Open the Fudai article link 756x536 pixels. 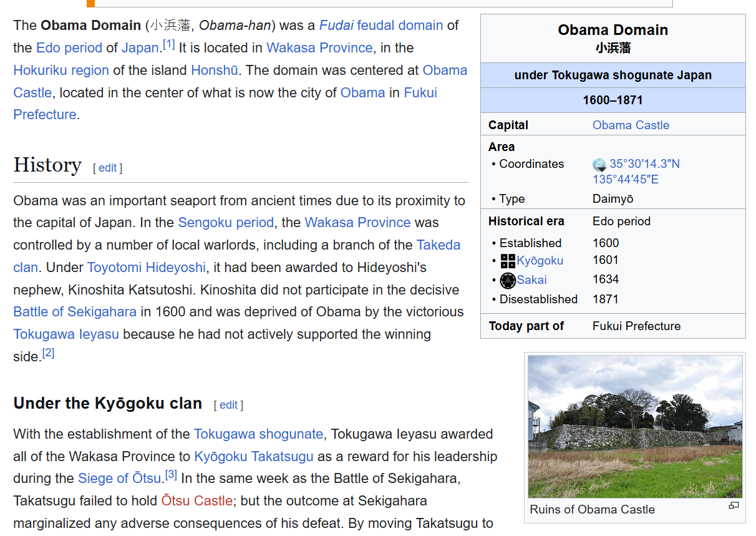(x=336, y=26)
